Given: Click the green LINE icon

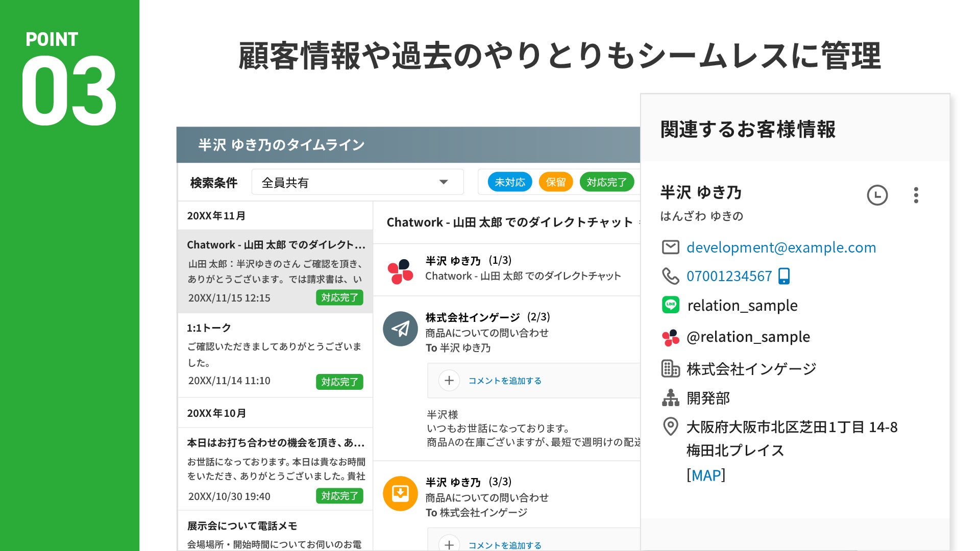Looking at the screenshot, I should pos(670,305).
